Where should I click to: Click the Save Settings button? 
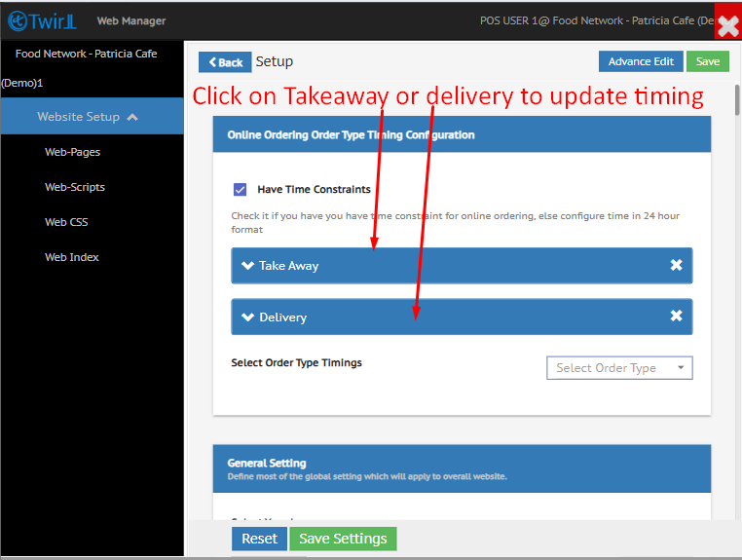point(343,539)
